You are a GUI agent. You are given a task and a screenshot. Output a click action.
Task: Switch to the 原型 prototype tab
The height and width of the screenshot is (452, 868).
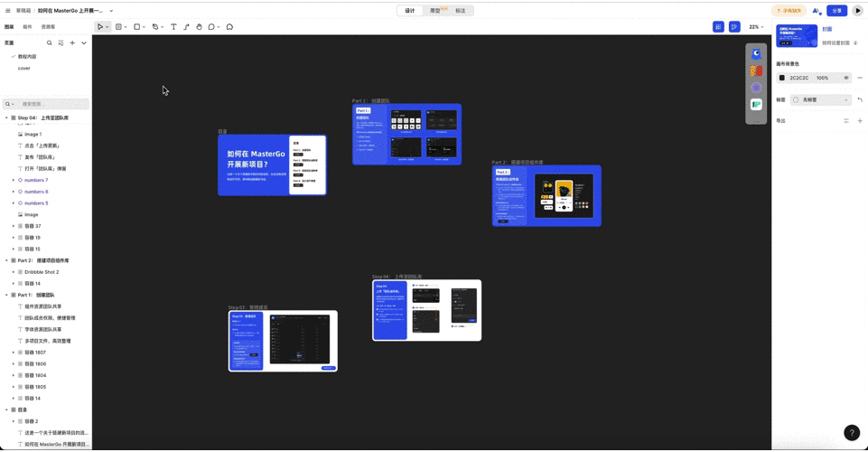435,11
